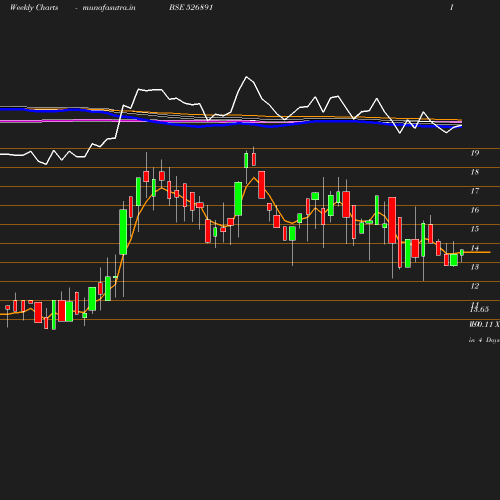500x500 pixels.
Task: Click the price axis label '16'
Action: pyautogui.click(x=475, y=210)
